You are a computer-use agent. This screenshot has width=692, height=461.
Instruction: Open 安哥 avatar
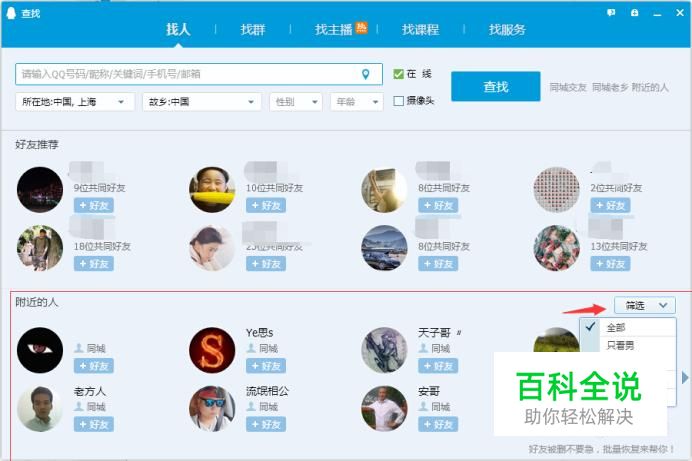click(384, 409)
